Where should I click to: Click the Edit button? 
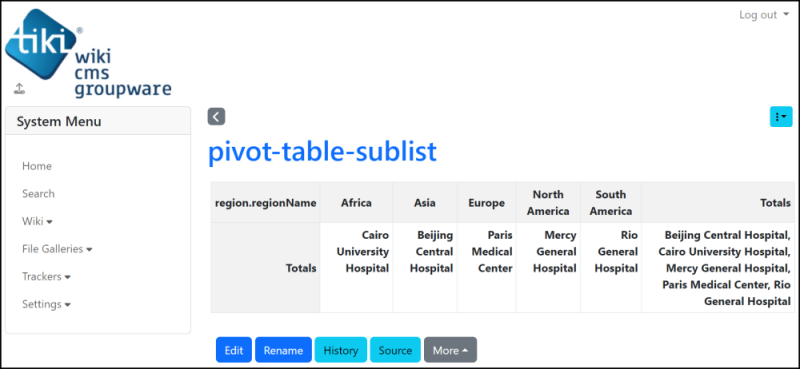coord(234,350)
